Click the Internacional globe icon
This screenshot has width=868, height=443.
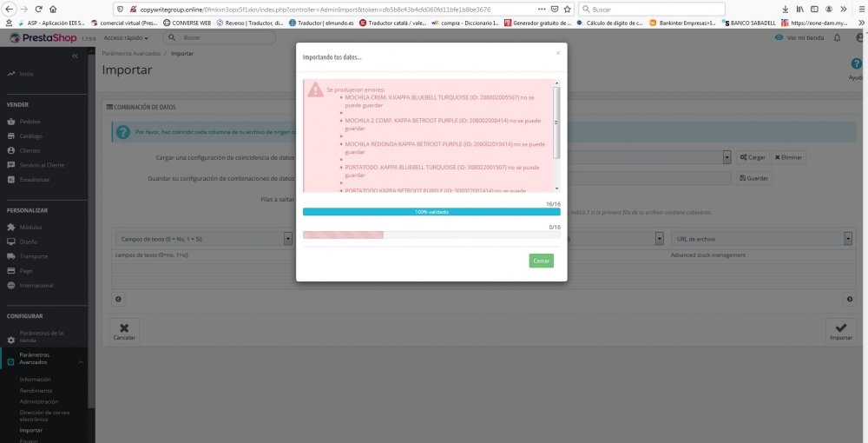11,285
